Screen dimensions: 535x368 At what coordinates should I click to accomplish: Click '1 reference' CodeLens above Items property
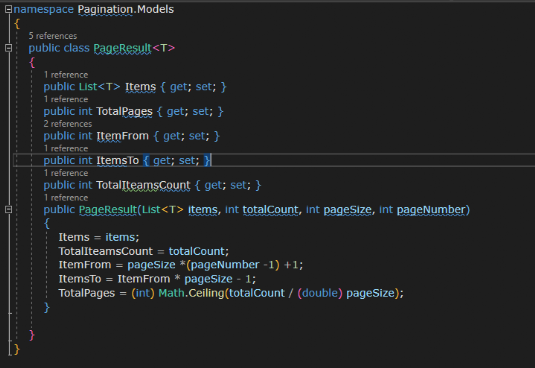[x=66, y=75]
